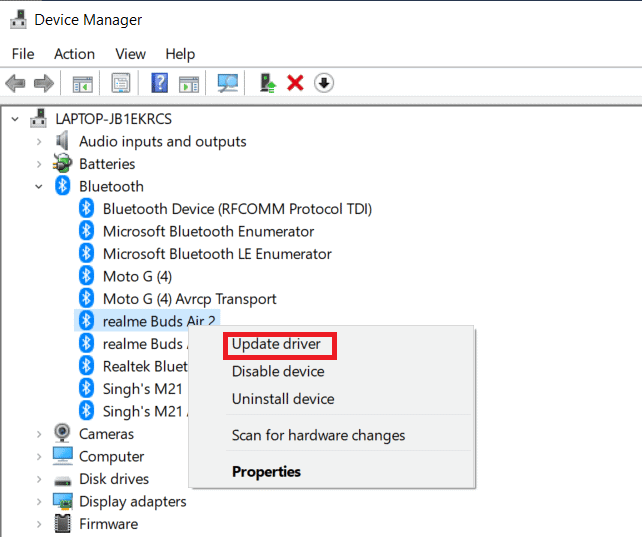The height and width of the screenshot is (537, 642).
Task: Click the Computer monitor icon
Action: point(63,456)
